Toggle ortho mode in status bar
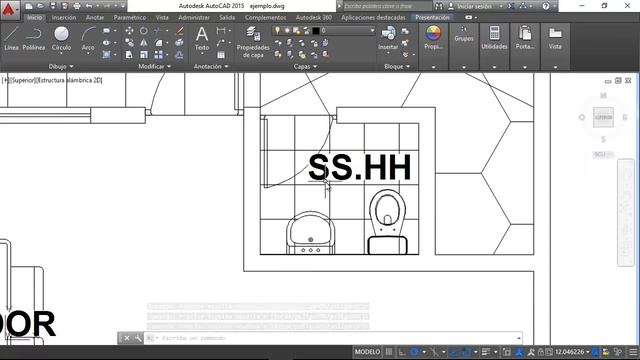Image resolution: width=640 pixels, height=360 pixels. [x=402, y=352]
